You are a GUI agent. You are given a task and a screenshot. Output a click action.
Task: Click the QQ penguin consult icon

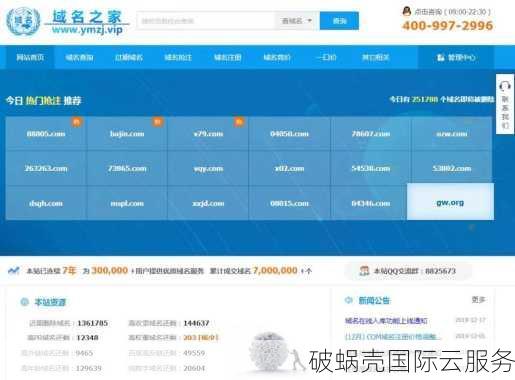(406, 11)
